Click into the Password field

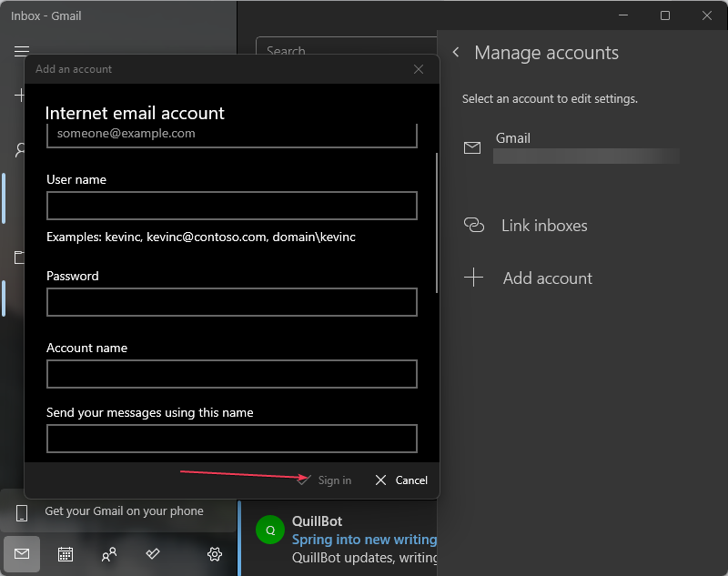click(x=232, y=302)
